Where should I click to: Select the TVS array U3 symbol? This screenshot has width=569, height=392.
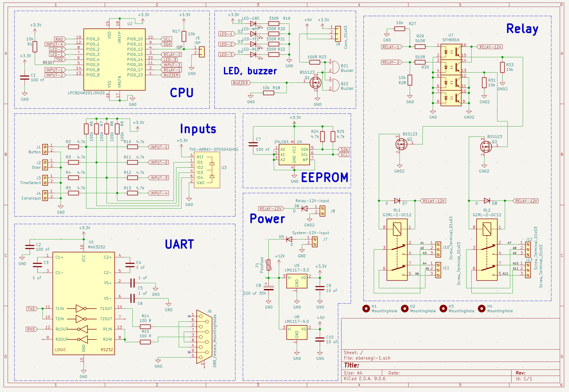point(207,170)
